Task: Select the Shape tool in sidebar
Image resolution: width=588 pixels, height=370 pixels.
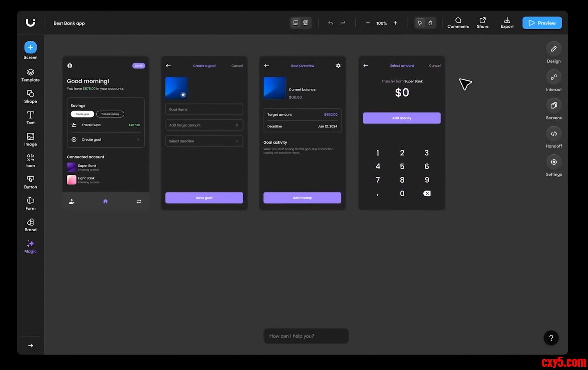Action: coord(30,94)
